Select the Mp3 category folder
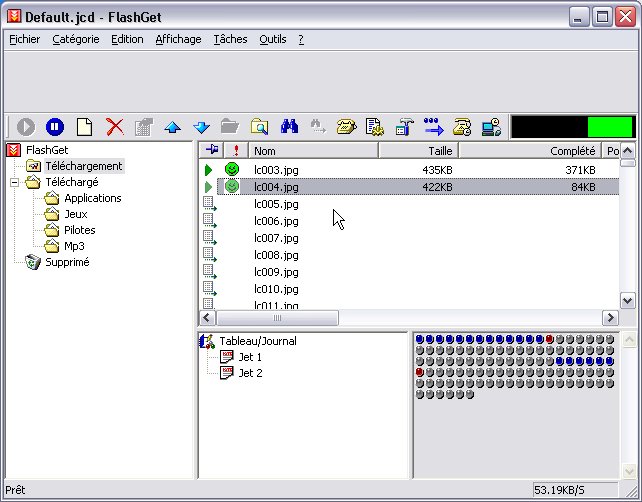 coord(74,246)
